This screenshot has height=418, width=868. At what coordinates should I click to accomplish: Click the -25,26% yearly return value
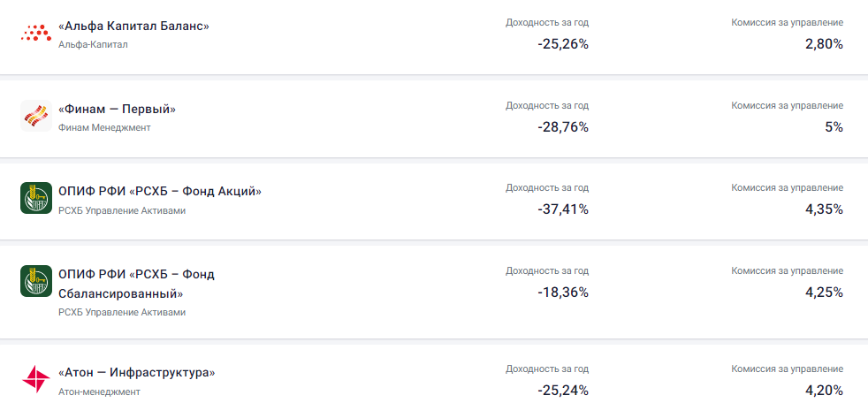point(562,43)
